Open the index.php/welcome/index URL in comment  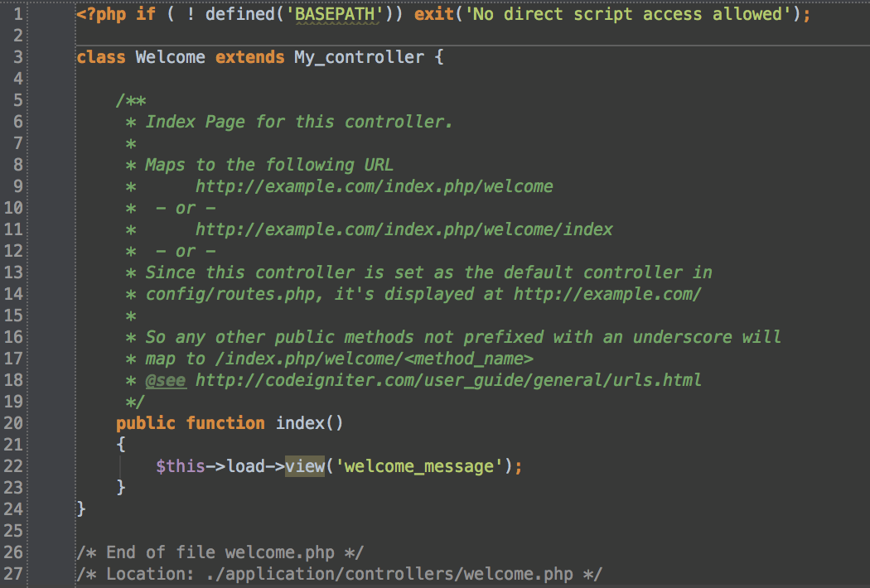(x=404, y=229)
